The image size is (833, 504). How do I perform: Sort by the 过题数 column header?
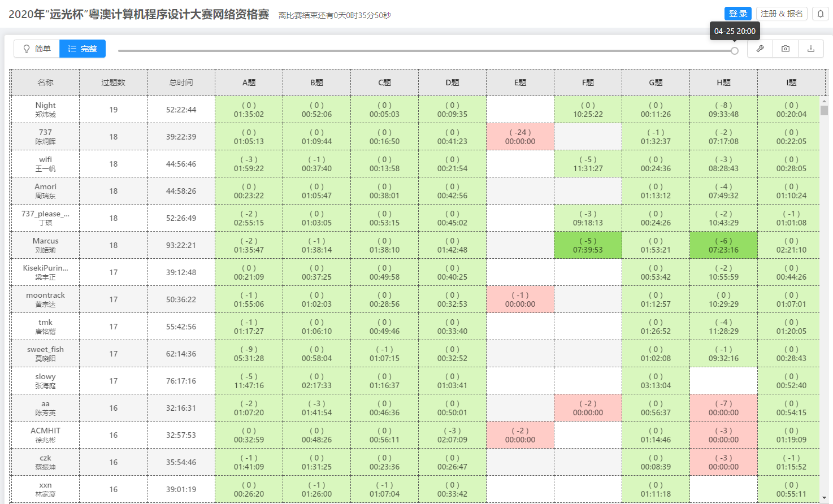coord(113,82)
